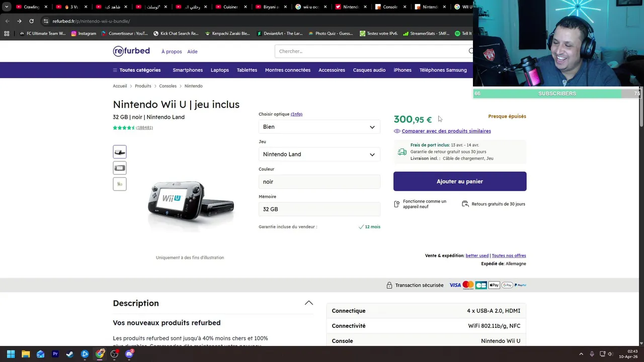
Task: Open Steam from taskbar
Action: click(70, 354)
